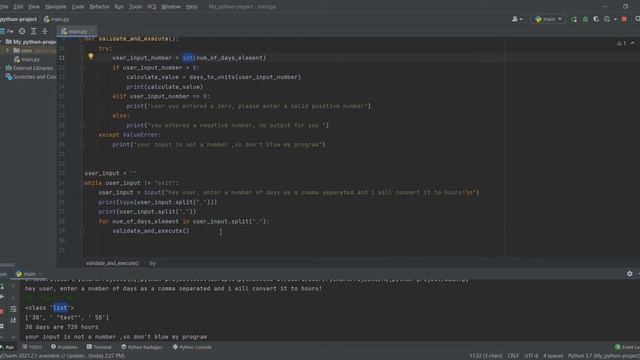Click the UTF-8 encoding status entry

531,356
